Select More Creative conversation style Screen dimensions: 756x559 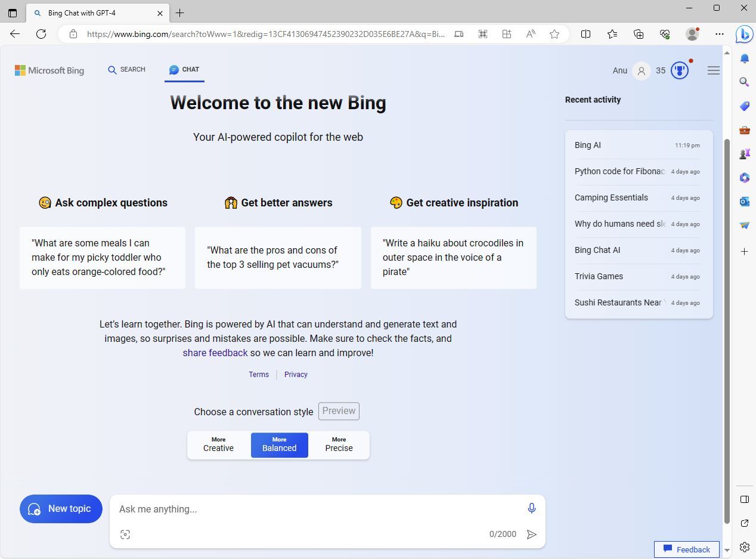218,445
